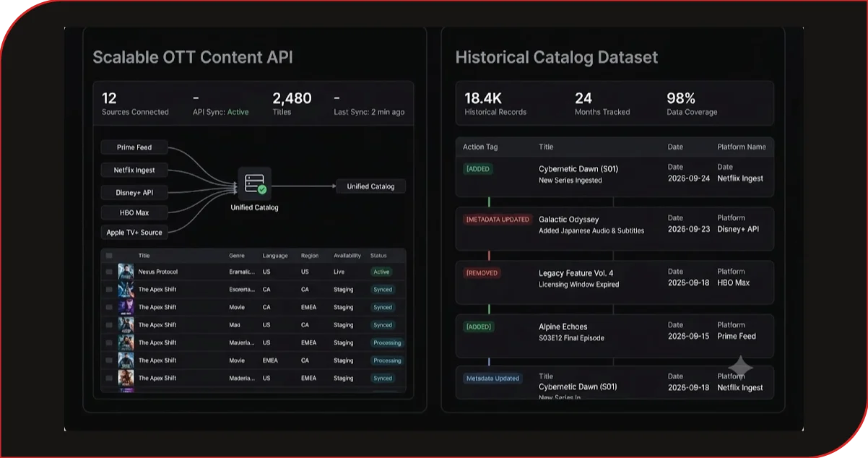Click the '24 Months Tracked' stat
This screenshot has height=458, width=868.
pyautogui.click(x=602, y=103)
